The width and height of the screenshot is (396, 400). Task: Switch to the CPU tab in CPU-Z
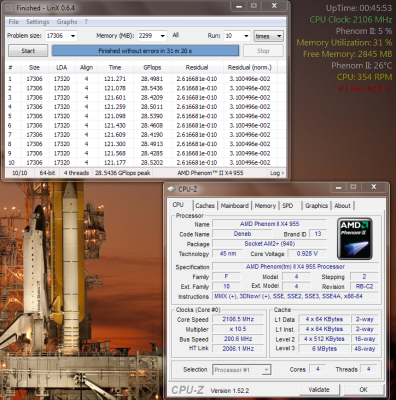pyautogui.click(x=178, y=205)
